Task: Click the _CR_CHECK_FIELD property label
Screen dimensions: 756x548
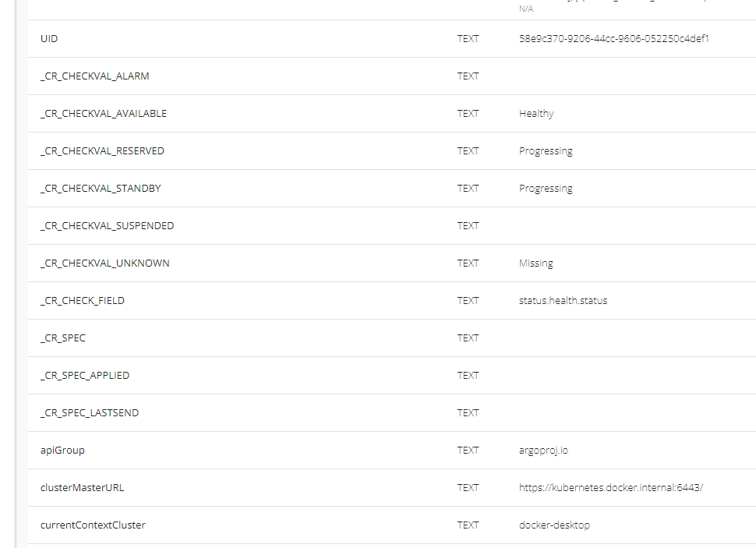Action: click(x=83, y=300)
